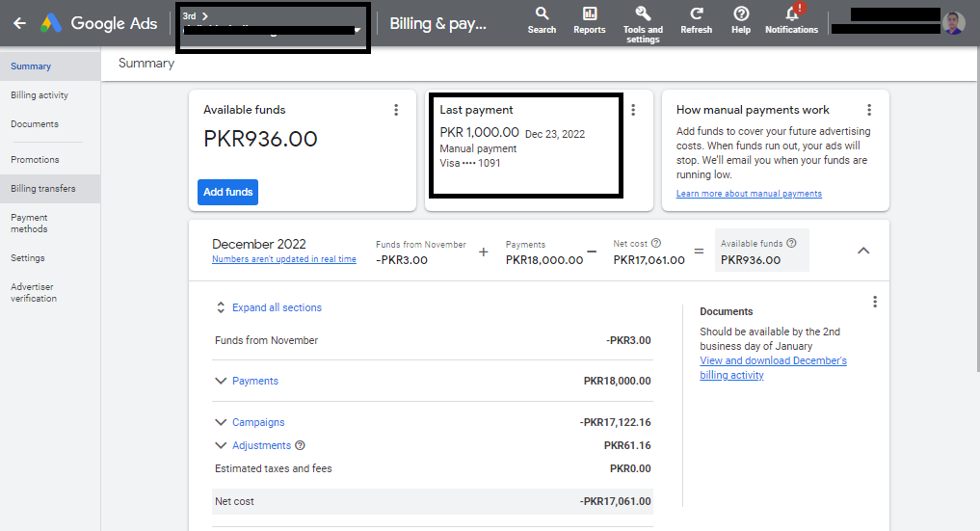The image size is (980, 531).
Task: Collapse the December 2022 summary section
Action: tap(863, 251)
